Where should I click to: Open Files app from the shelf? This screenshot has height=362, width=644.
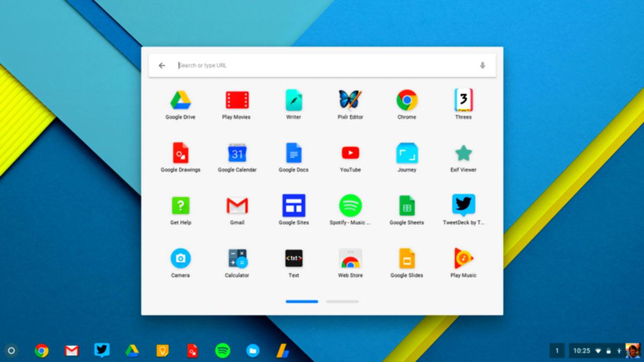(x=253, y=351)
